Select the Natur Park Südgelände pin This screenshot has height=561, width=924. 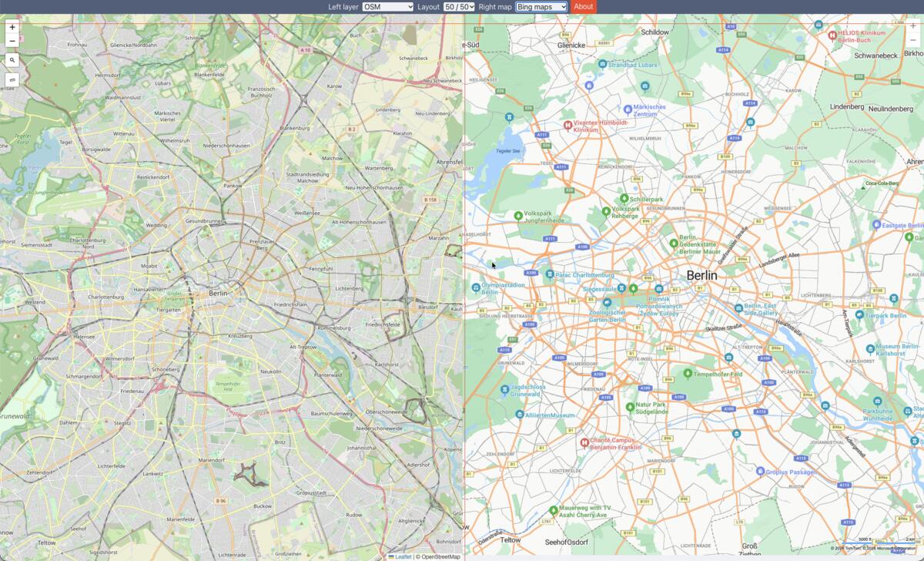pyautogui.click(x=630, y=407)
